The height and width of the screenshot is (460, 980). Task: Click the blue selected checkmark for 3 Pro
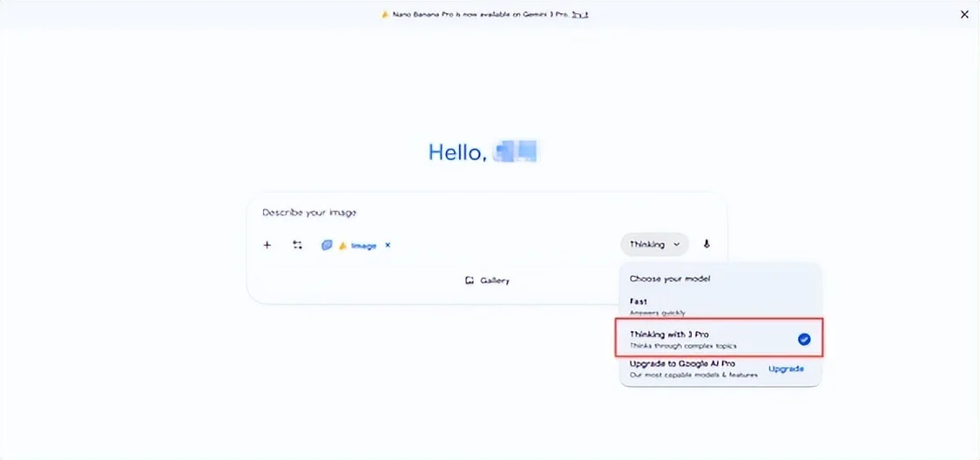[x=803, y=339]
